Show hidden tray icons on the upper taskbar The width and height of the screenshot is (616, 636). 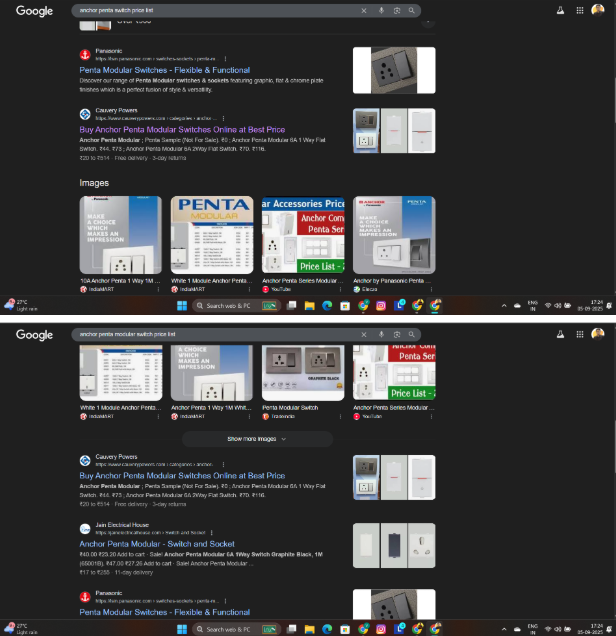pos(504,306)
